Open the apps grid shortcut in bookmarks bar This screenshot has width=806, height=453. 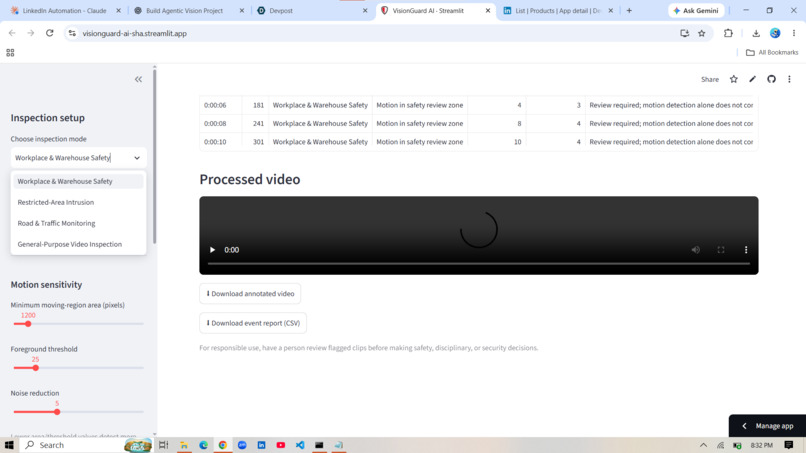(10, 52)
